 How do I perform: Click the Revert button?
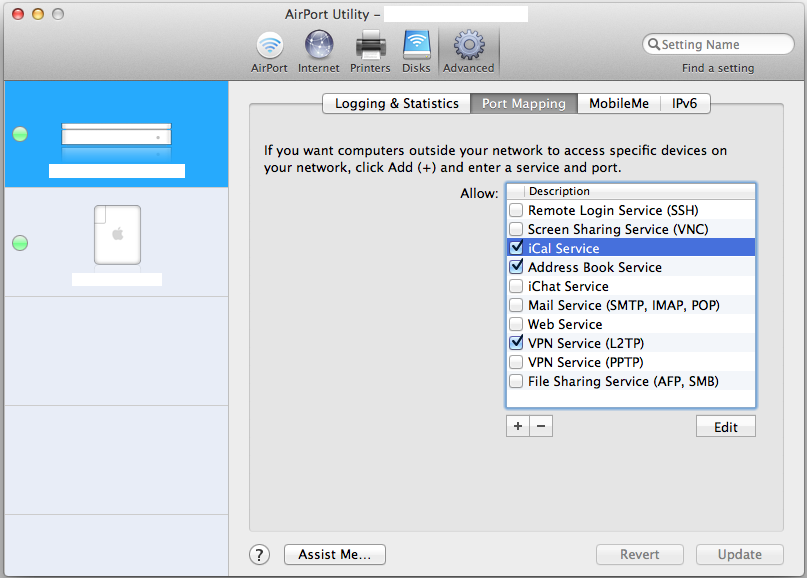(x=640, y=554)
